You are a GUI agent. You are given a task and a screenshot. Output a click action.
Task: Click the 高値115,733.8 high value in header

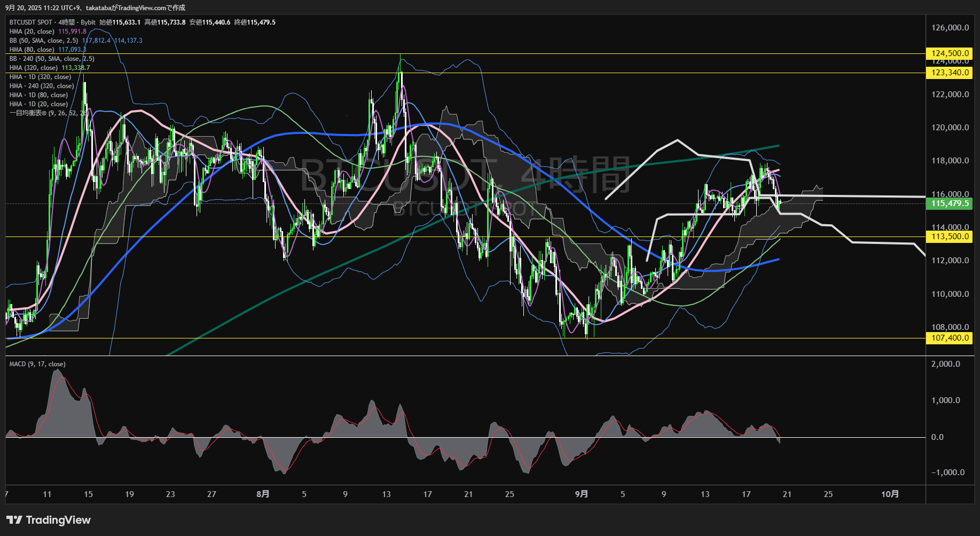tap(165, 22)
